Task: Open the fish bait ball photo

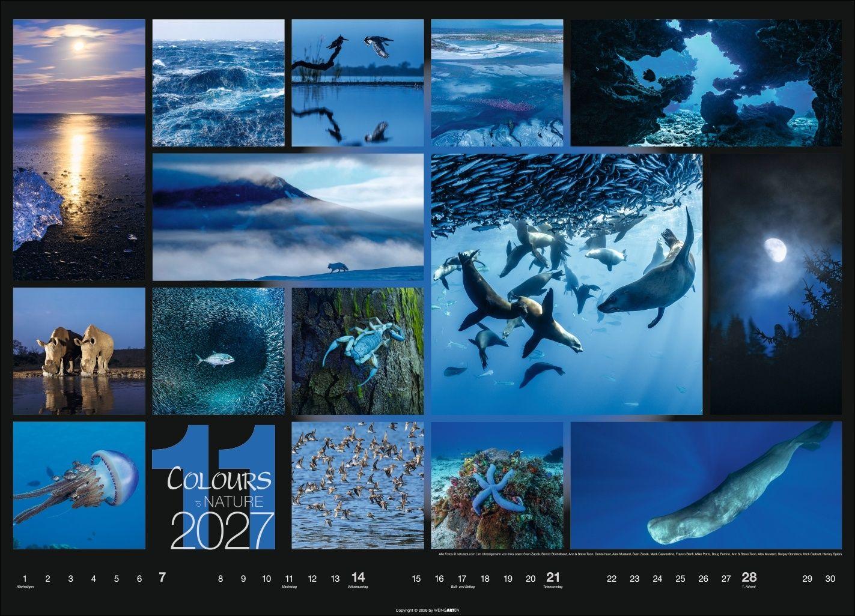Action: click(x=218, y=351)
